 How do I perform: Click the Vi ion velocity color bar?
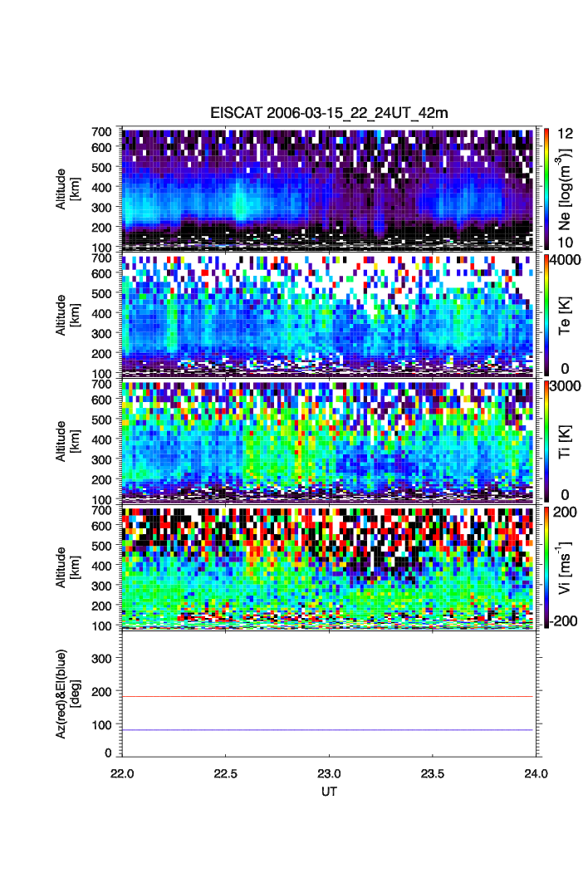point(545,567)
